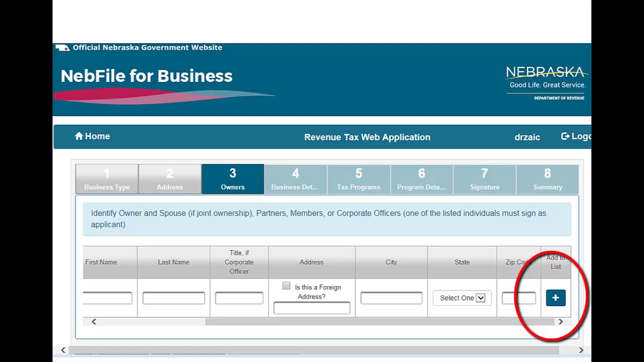Viewport: 644px width, 362px height.
Task: Click the owners table horizontal scrollbar thumb
Action: point(380,322)
